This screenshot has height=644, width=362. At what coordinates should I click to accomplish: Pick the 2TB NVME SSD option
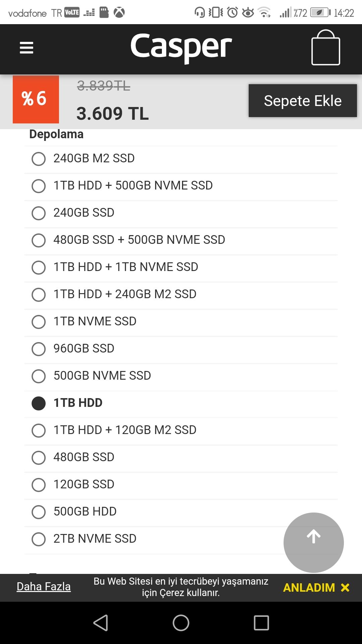pyautogui.click(x=39, y=539)
